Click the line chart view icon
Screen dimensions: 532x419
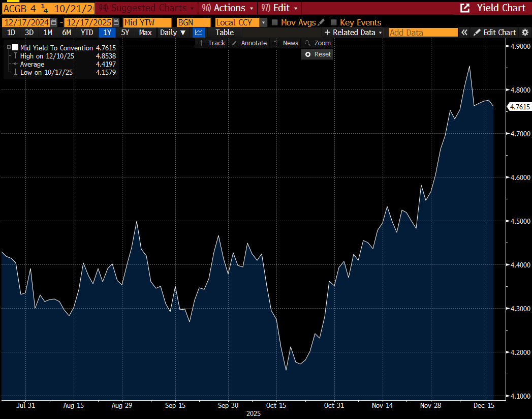point(199,33)
